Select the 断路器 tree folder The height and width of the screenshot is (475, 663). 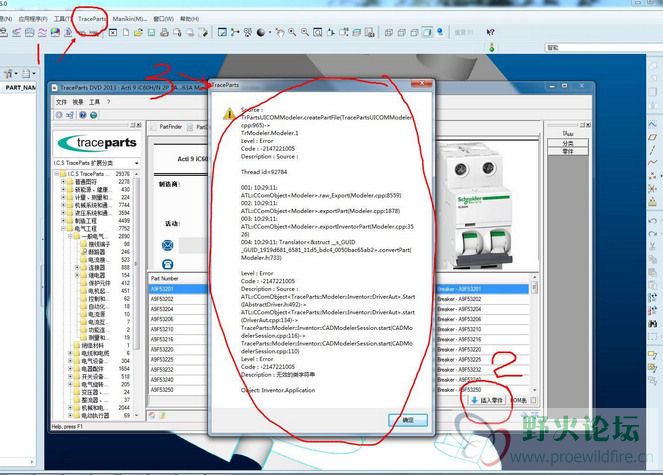[x=96, y=252]
